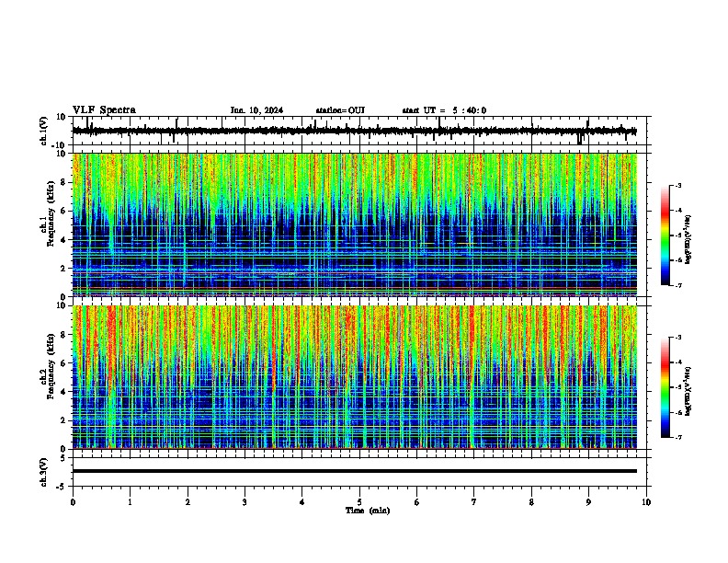Click tick label "7" on the Time axis
This screenshot has height=563, width=728.
click(x=473, y=502)
